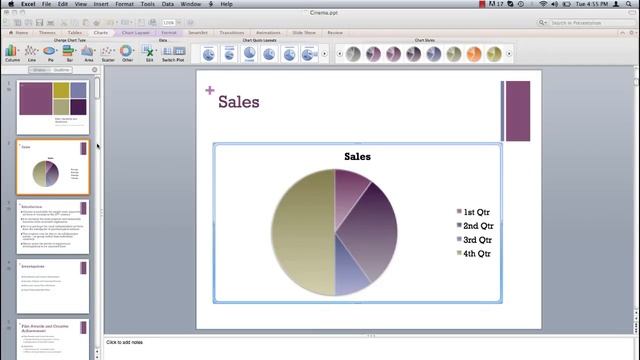Open the Chart Layout ribbon tab
The width and height of the screenshot is (640, 360).
coord(136,33)
